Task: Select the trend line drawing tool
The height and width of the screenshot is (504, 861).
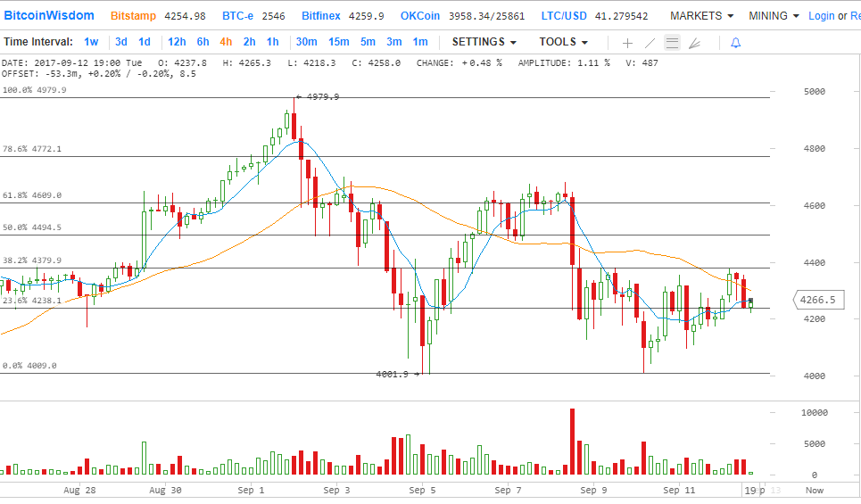Action: pos(650,43)
